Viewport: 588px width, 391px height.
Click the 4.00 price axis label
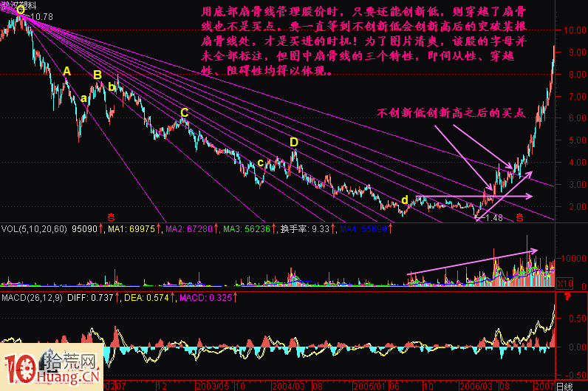578,163
